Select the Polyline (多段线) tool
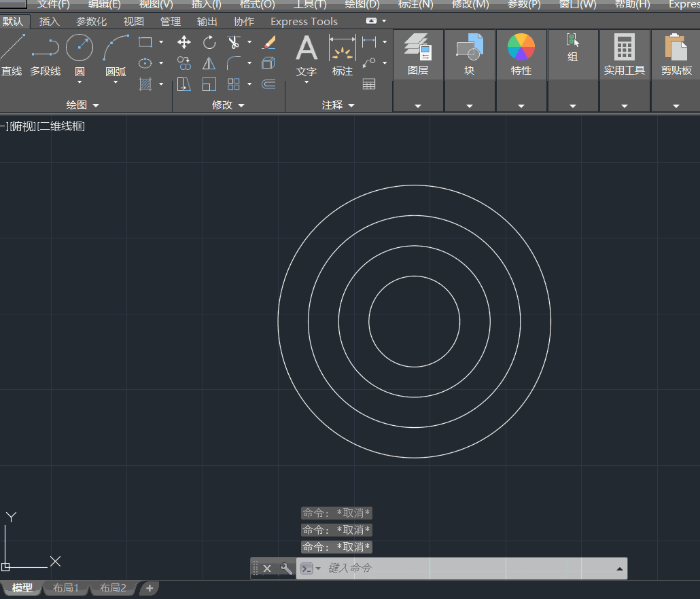Screen dimensions: 700x599 (45, 54)
